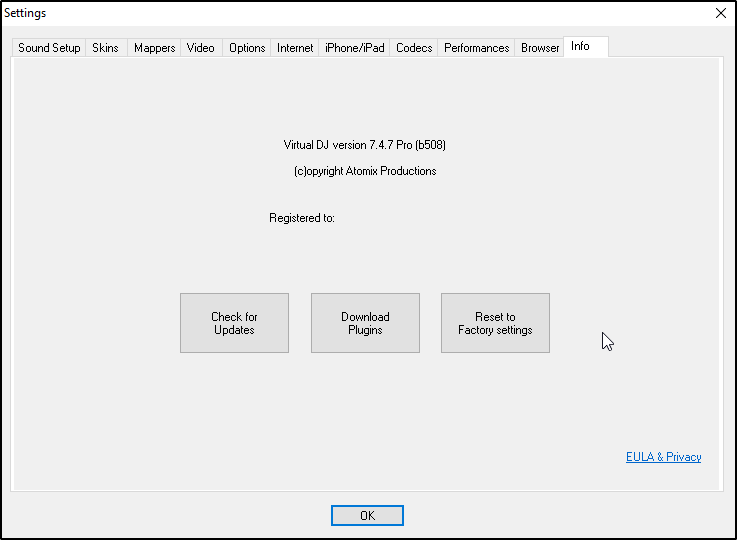Open the iPhone/iPad tab
Image resolution: width=737 pixels, height=540 pixels.
(x=354, y=48)
